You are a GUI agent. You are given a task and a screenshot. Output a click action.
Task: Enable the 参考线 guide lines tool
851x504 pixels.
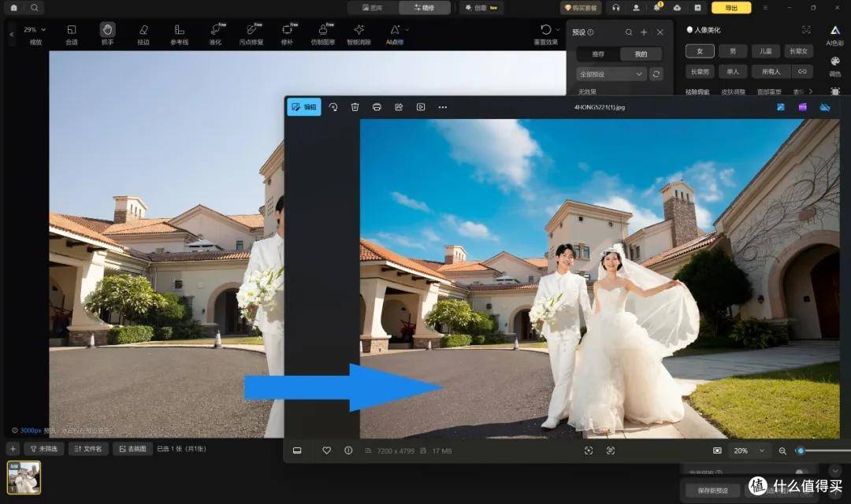pos(179,34)
